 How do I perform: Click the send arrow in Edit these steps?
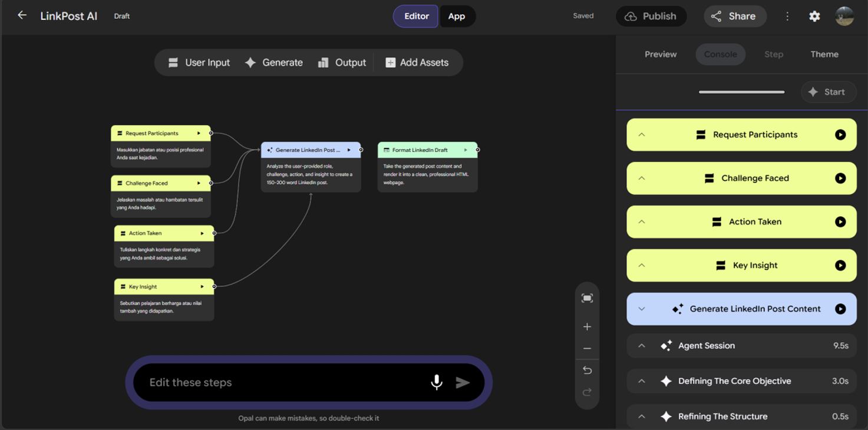(463, 383)
